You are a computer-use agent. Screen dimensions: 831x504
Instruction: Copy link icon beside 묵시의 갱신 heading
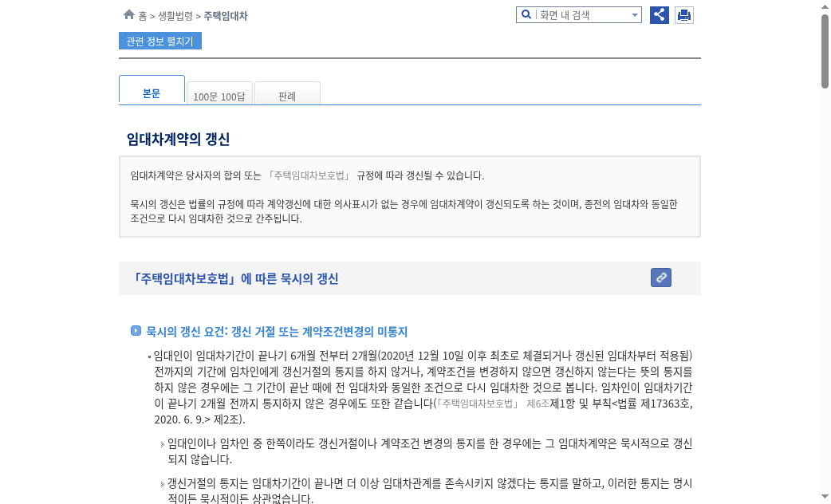click(x=661, y=278)
